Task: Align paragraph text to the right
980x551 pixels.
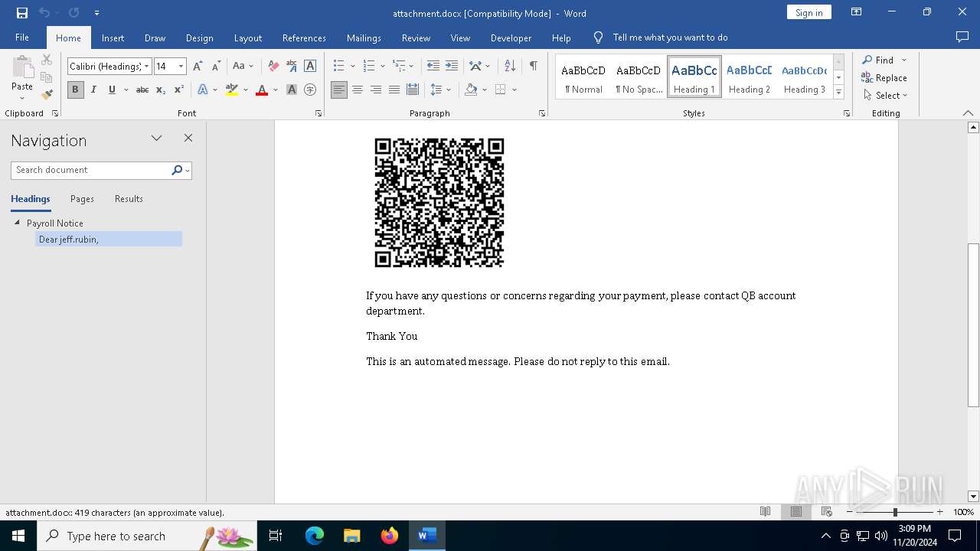Action: point(376,90)
